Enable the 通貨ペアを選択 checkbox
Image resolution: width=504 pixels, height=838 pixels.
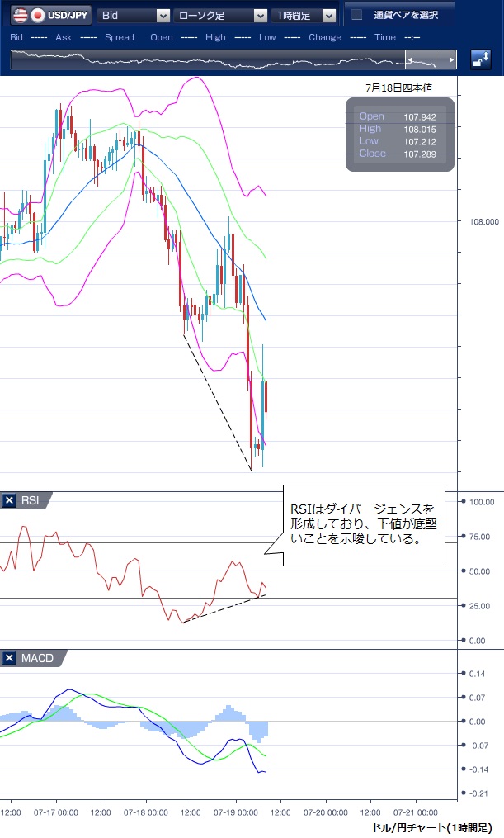click(x=356, y=15)
